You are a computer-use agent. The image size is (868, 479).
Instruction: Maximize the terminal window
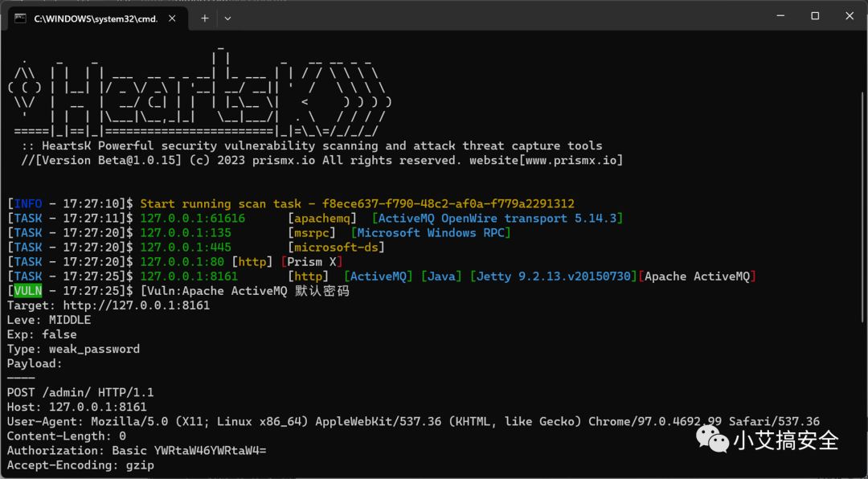(x=815, y=16)
